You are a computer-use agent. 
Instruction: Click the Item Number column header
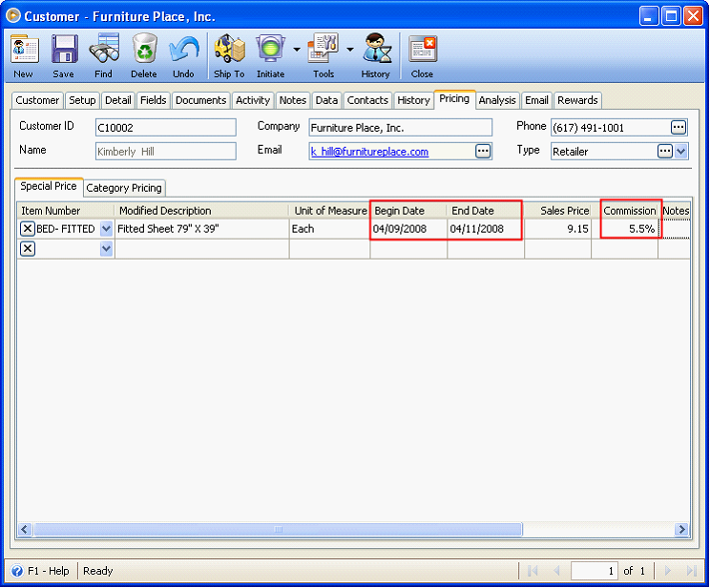click(66, 211)
